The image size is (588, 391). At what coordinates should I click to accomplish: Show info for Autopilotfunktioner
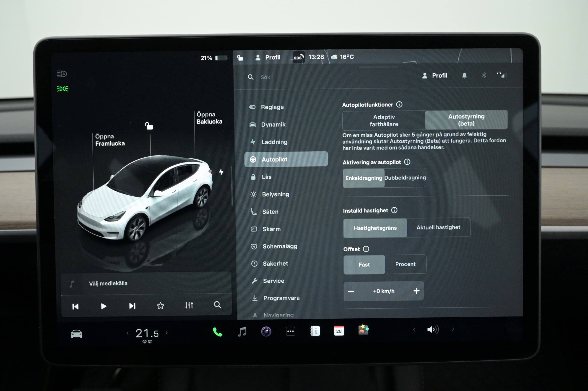pyautogui.click(x=399, y=104)
